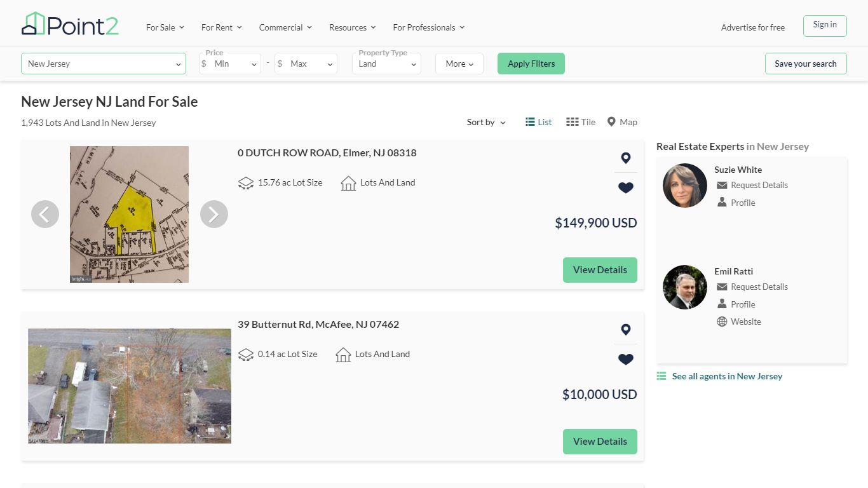
Task: Open the For Professionals menu
Action: click(429, 27)
